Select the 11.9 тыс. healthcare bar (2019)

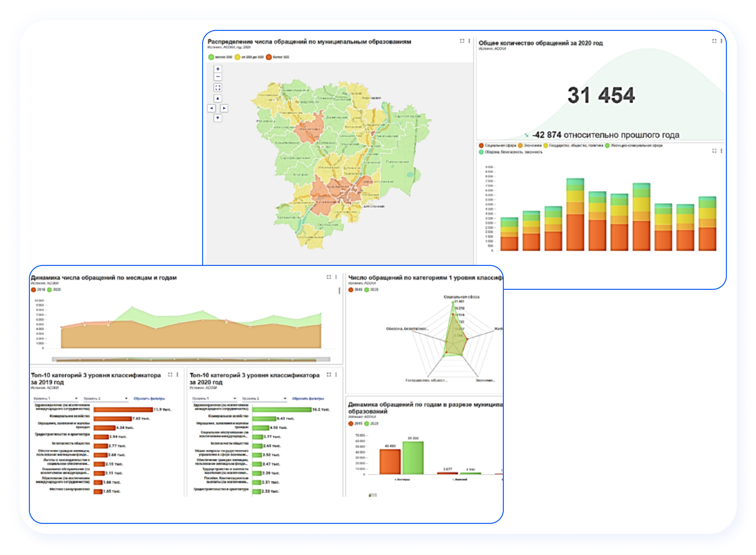coord(123,410)
